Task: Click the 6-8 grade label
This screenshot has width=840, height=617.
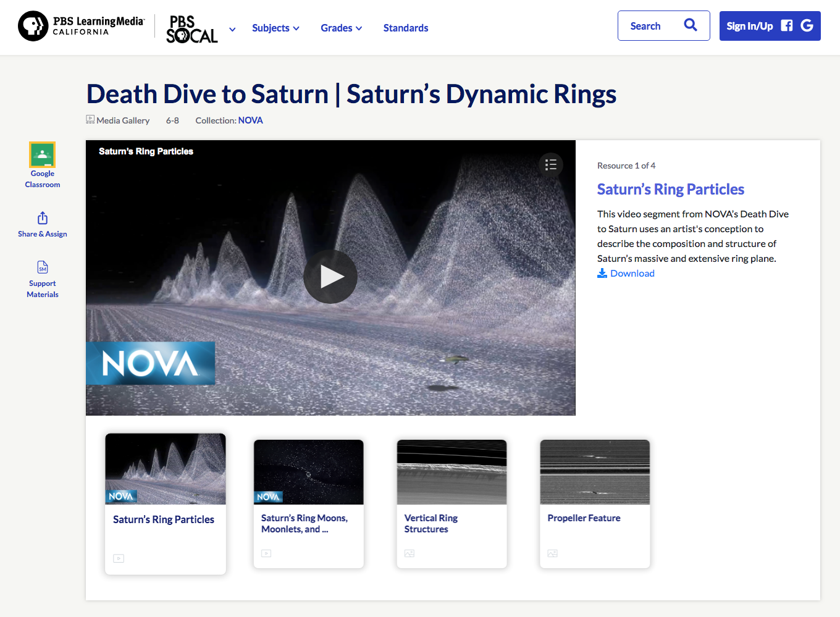Action: point(172,120)
